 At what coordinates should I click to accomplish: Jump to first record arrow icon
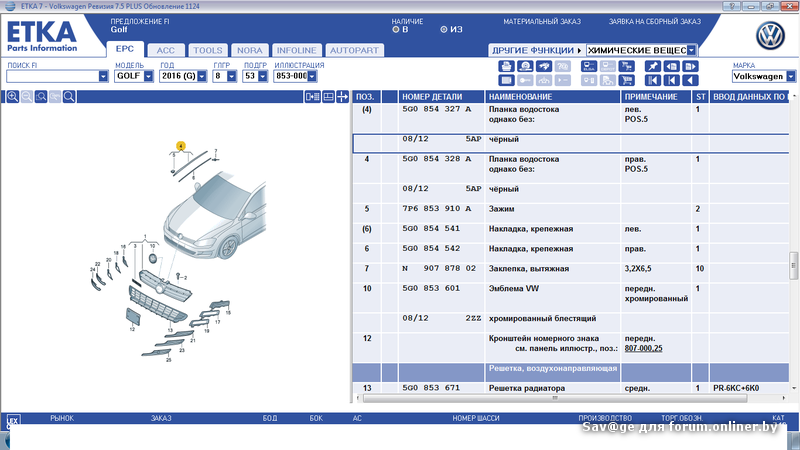pos(653,81)
